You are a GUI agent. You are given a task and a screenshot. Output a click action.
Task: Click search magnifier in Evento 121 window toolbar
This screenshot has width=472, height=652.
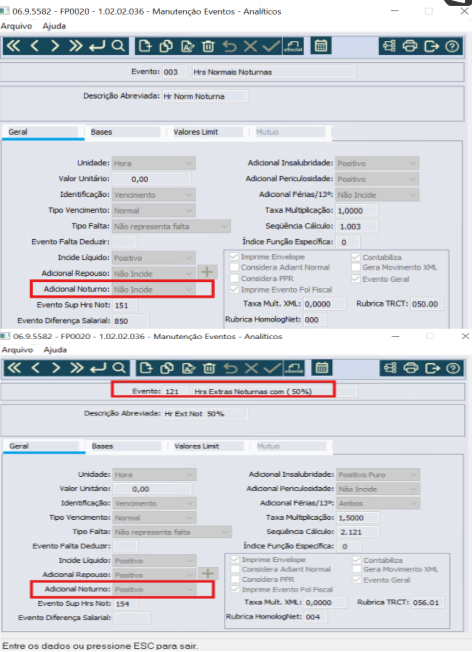pyautogui.click(x=119, y=368)
